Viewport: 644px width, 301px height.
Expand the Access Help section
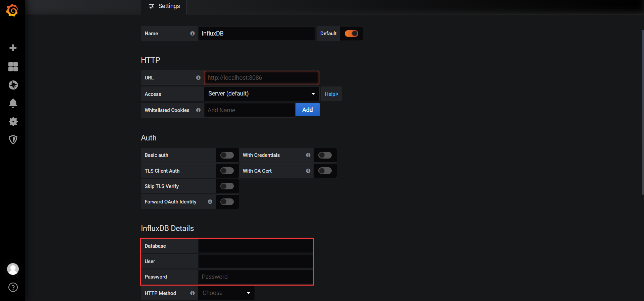point(331,94)
